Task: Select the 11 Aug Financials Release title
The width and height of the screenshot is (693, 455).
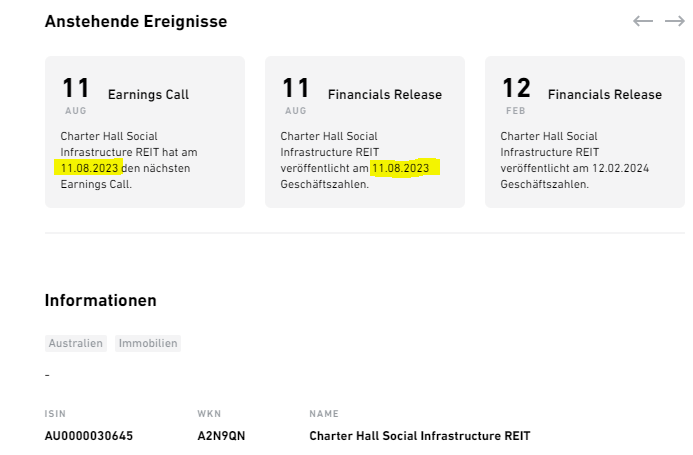Action: [x=384, y=95]
